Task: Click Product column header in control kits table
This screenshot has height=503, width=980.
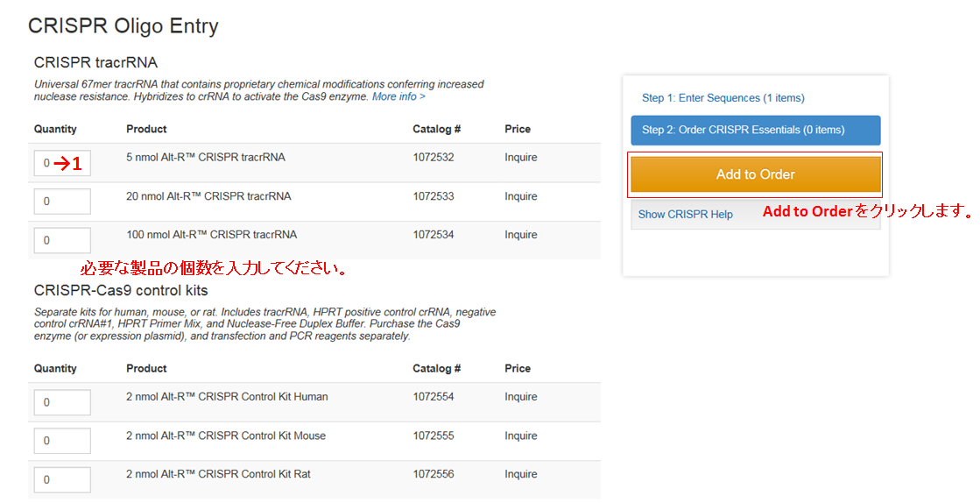Action: coord(146,369)
